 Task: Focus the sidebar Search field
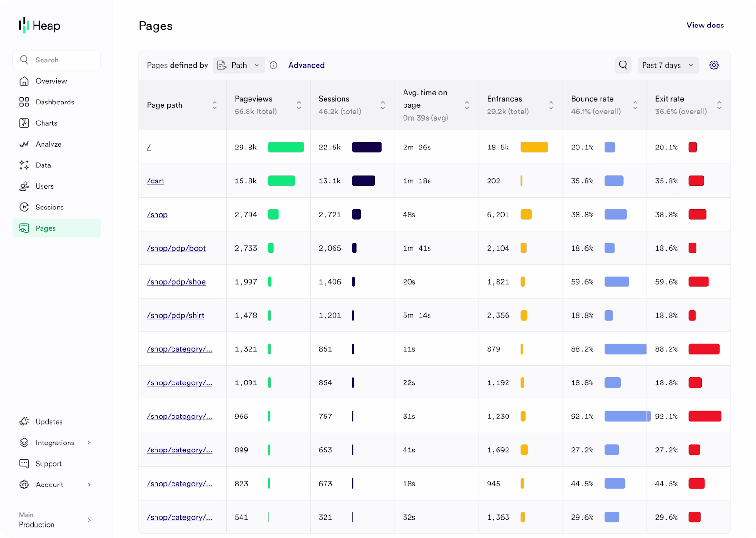57,60
